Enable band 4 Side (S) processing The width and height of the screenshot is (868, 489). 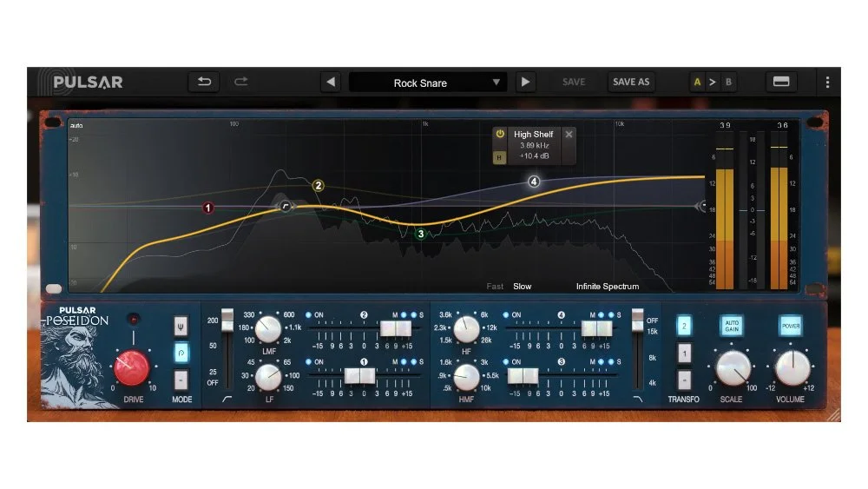click(x=611, y=314)
